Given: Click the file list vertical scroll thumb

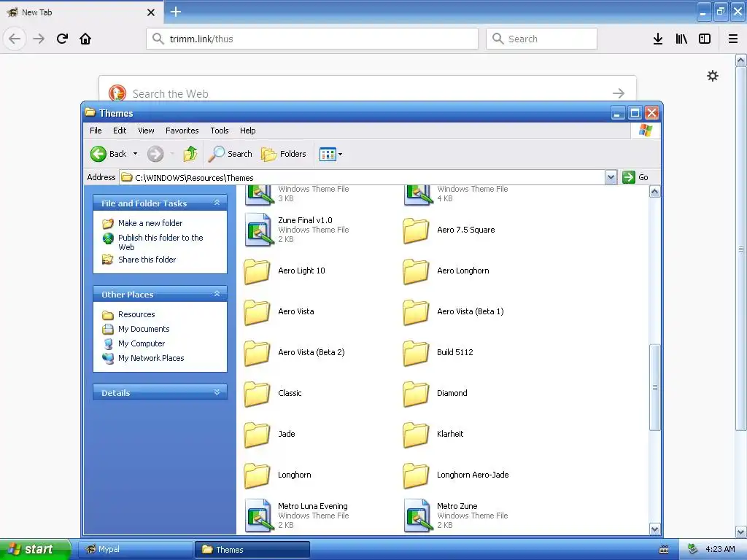Looking at the screenshot, I should [x=654, y=388].
